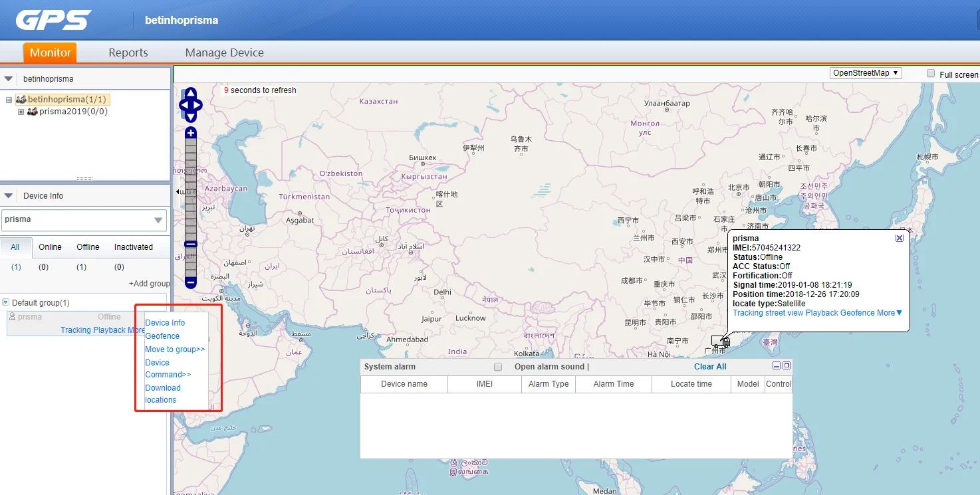Image resolution: width=980 pixels, height=495 pixels.
Task: Enable the Open alarm sound checkbox
Action: (x=497, y=366)
